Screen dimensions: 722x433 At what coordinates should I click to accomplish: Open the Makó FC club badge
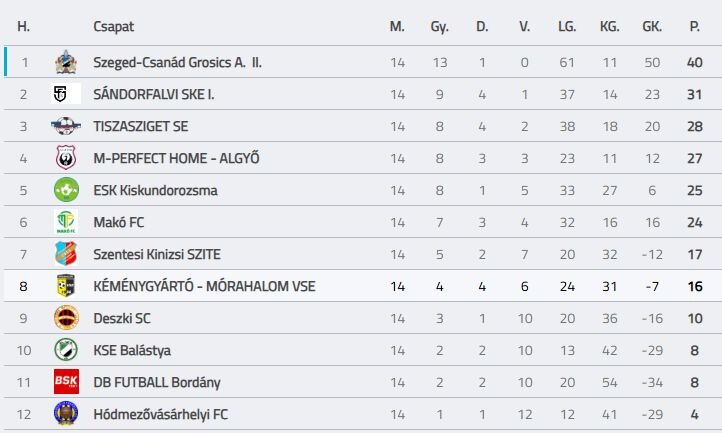(66, 222)
